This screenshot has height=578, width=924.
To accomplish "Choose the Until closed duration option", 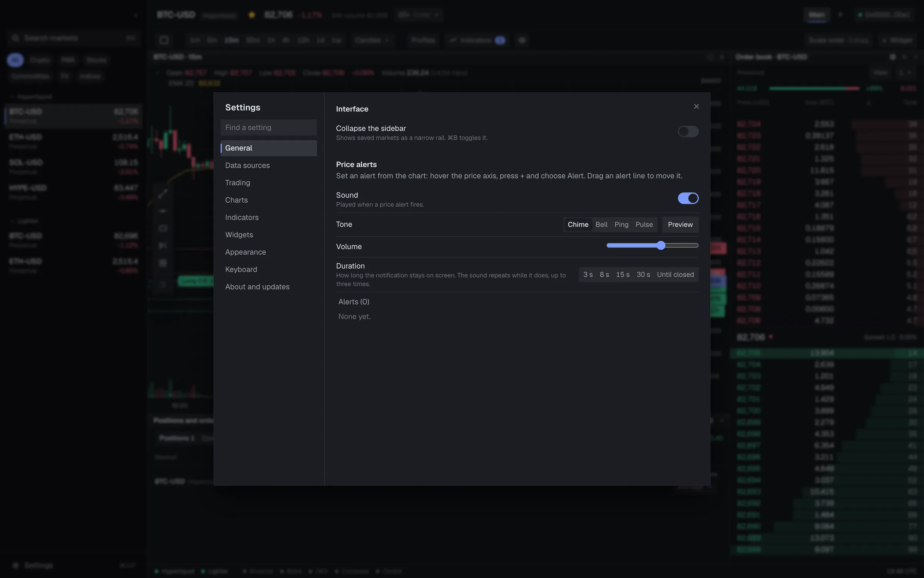I will pos(675,275).
